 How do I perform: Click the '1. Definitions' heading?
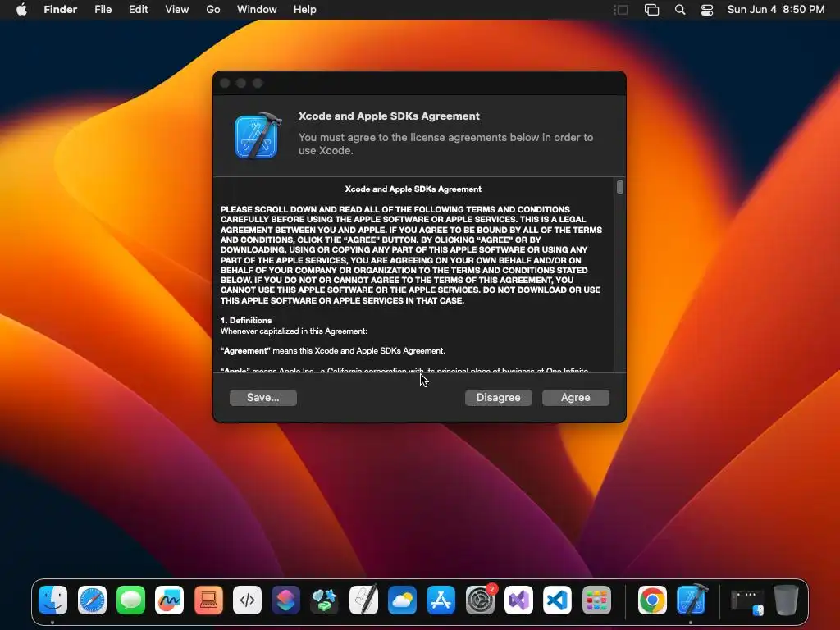pyautogui.click(x=246, y=321)
